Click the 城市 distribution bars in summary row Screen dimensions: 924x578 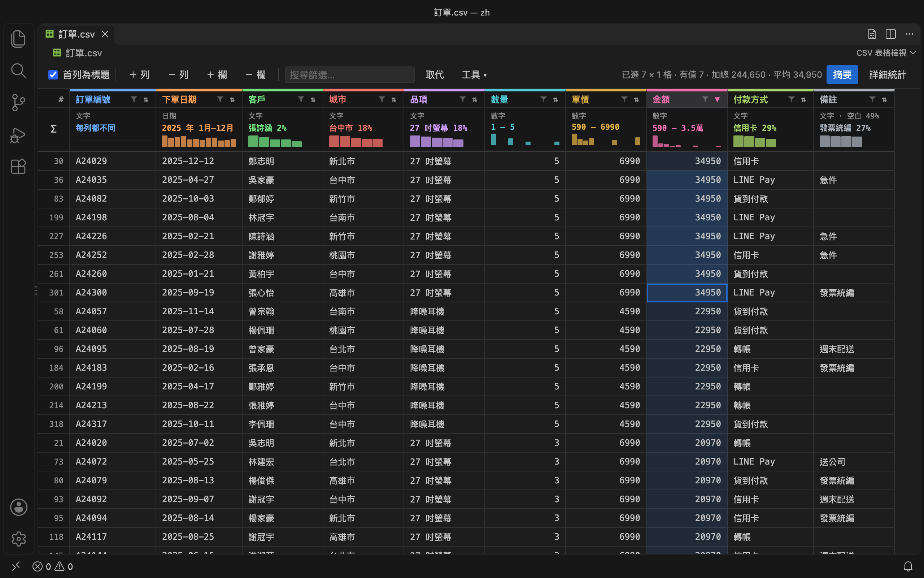click(356, 141)
